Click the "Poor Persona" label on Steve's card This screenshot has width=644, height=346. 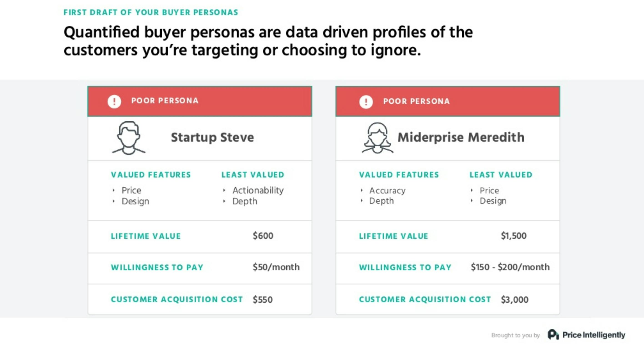(x=165, y=100)
